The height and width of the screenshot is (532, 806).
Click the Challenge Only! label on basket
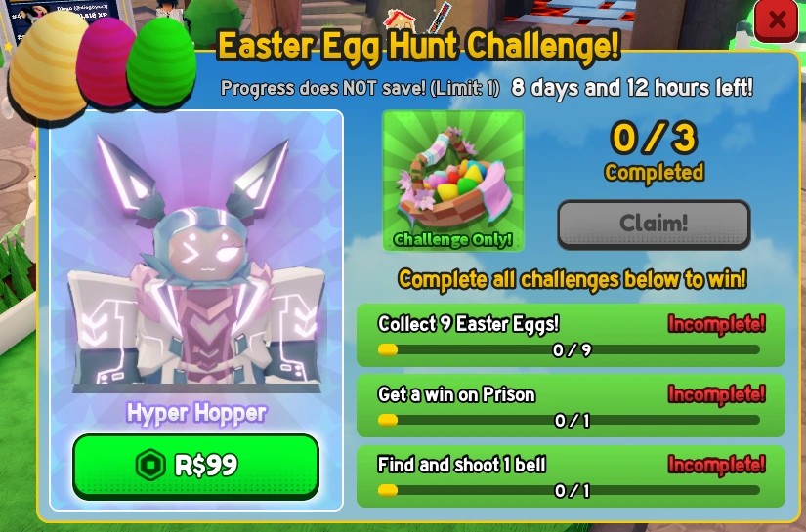[x=453, y=239]
